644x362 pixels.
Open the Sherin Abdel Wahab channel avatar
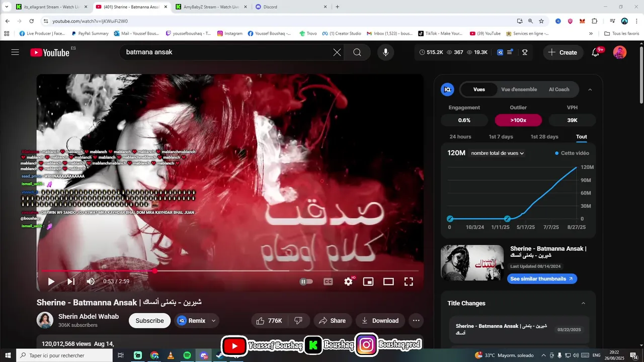coord(45,320)
